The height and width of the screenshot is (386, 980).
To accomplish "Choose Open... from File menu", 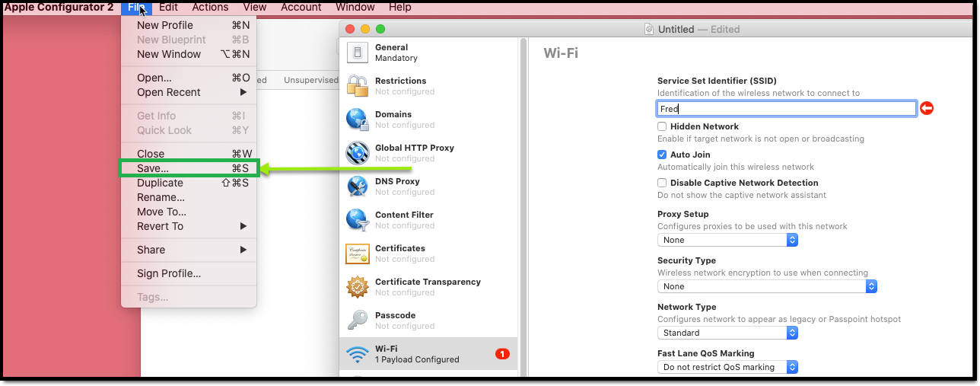I will [x=189, y=78].
